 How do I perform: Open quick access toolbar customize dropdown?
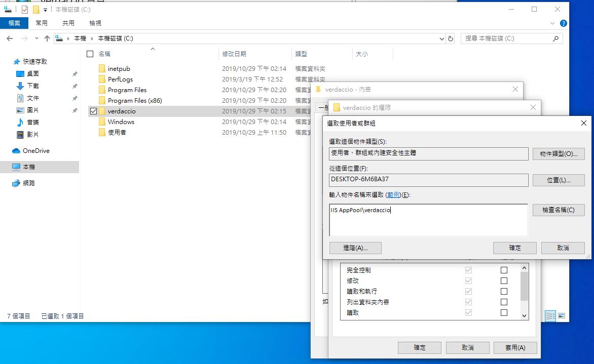[45, 10]
